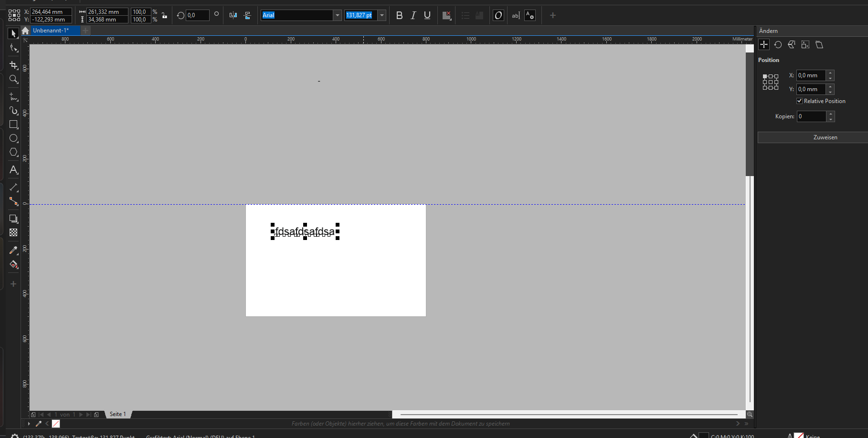Select the Drop Shadow tool
Viewport: 868px width, 438px height.
coord(13,219)
